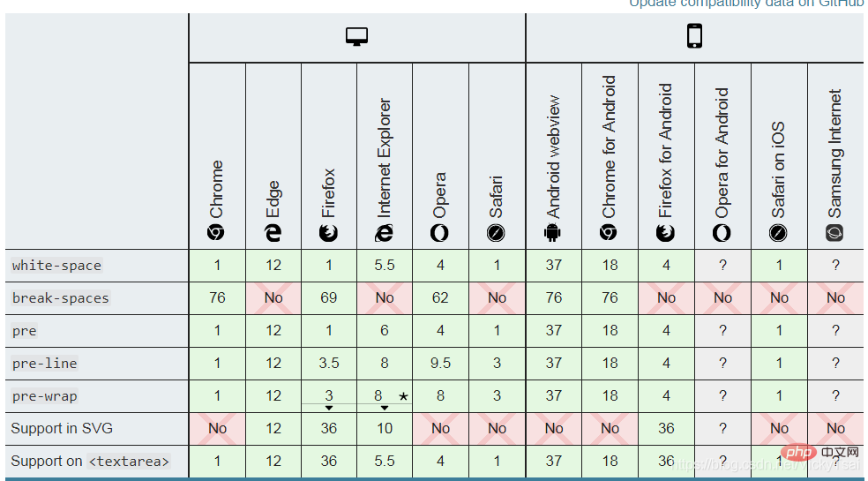868x481 pixels.
Task: Expand Internet Explorer pre-wrap details arrow
Action: [x=385, y=408]
